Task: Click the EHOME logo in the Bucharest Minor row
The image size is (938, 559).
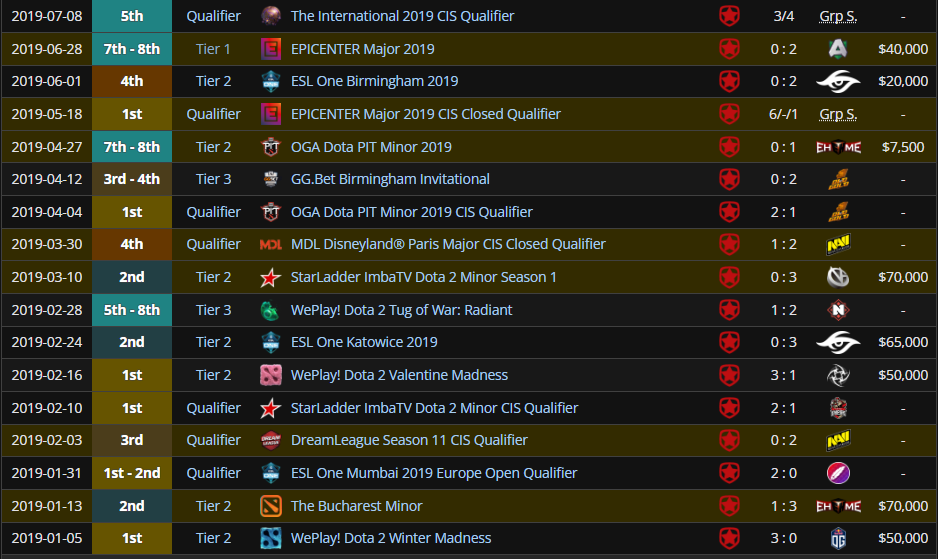Action: tap(837, 506)
